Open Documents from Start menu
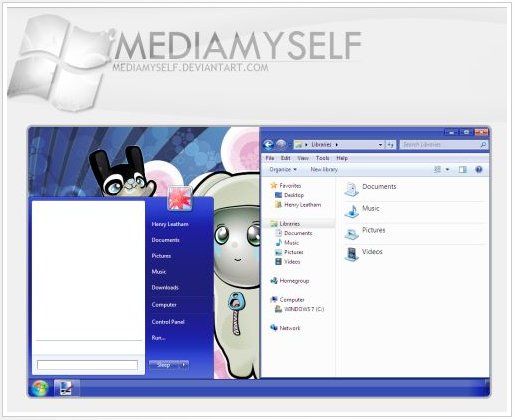The width and height of the screenshot is (516, 420). (x=165, y=240)
